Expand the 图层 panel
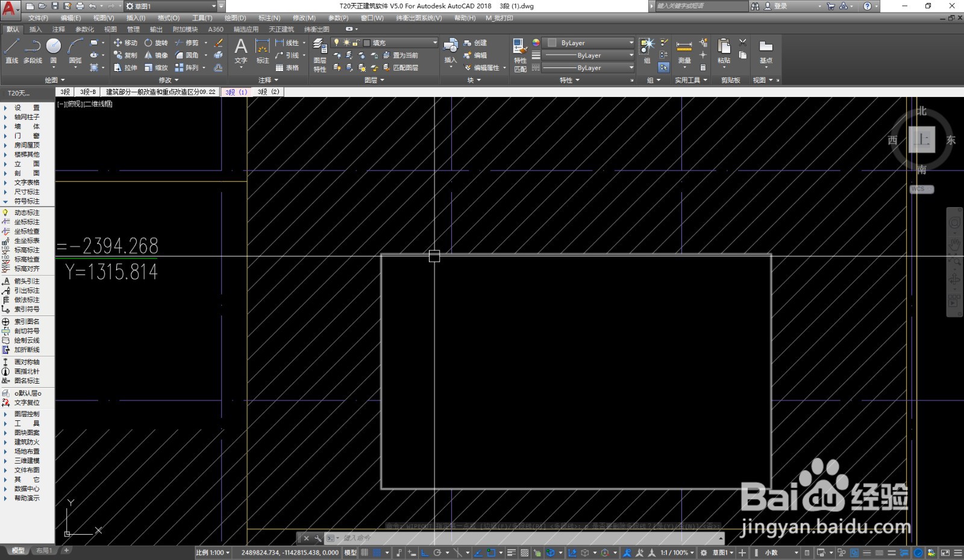 coord(374,80)
